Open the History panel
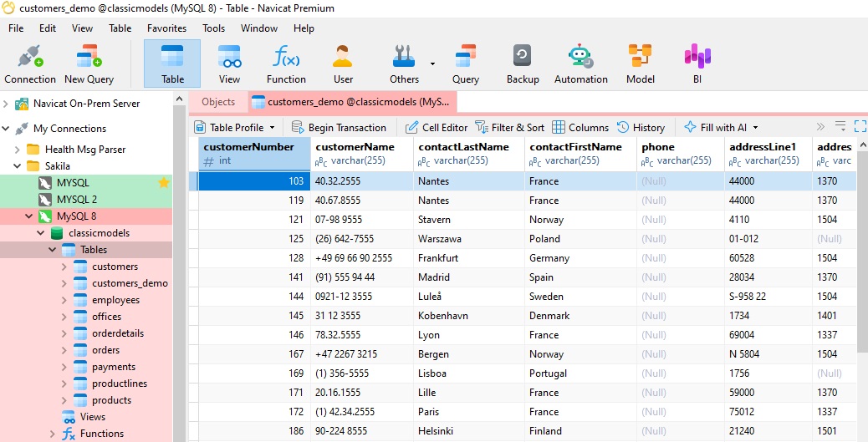868x442 pixels. coord(641,127)
